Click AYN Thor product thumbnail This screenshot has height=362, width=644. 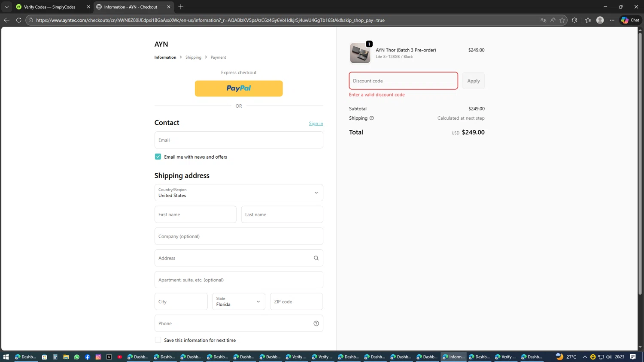click(360, 53)
